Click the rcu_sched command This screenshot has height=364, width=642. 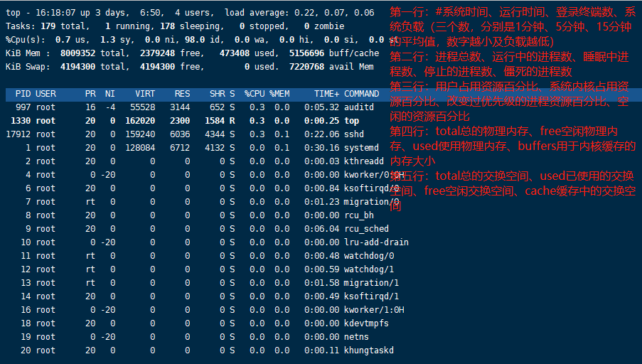pos(366,229)
